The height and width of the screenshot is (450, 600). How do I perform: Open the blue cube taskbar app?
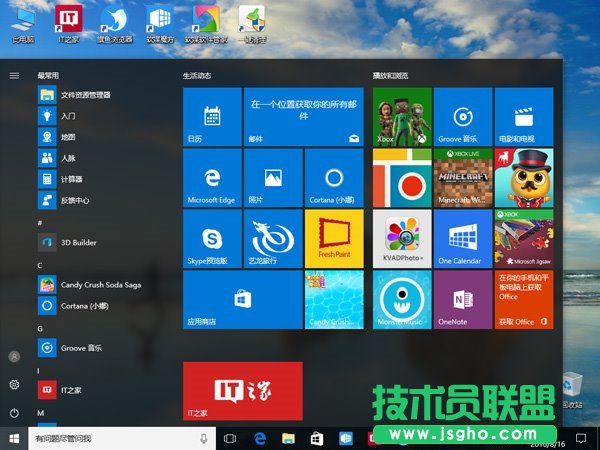click(x=346, y=439)
